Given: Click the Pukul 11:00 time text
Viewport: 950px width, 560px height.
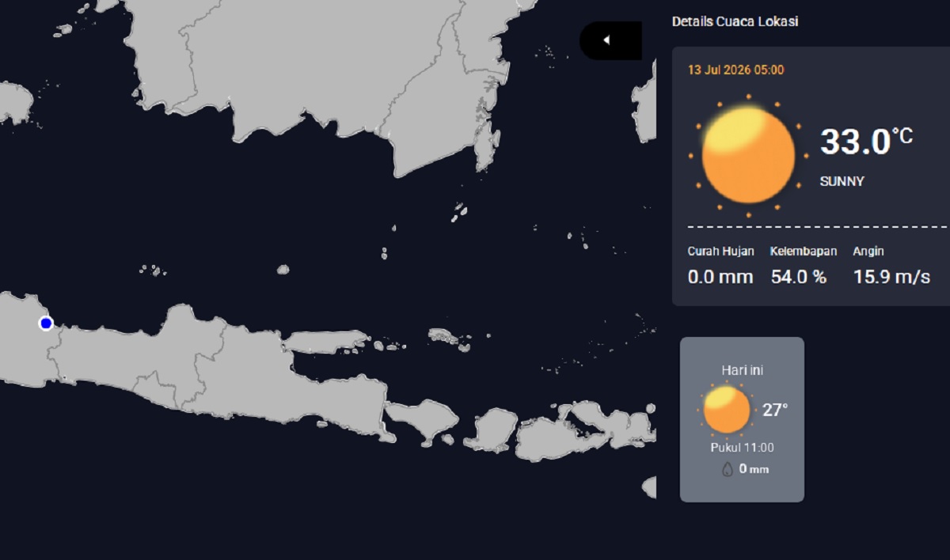Looking at the screenshot, I should click(x=742, y=448).
